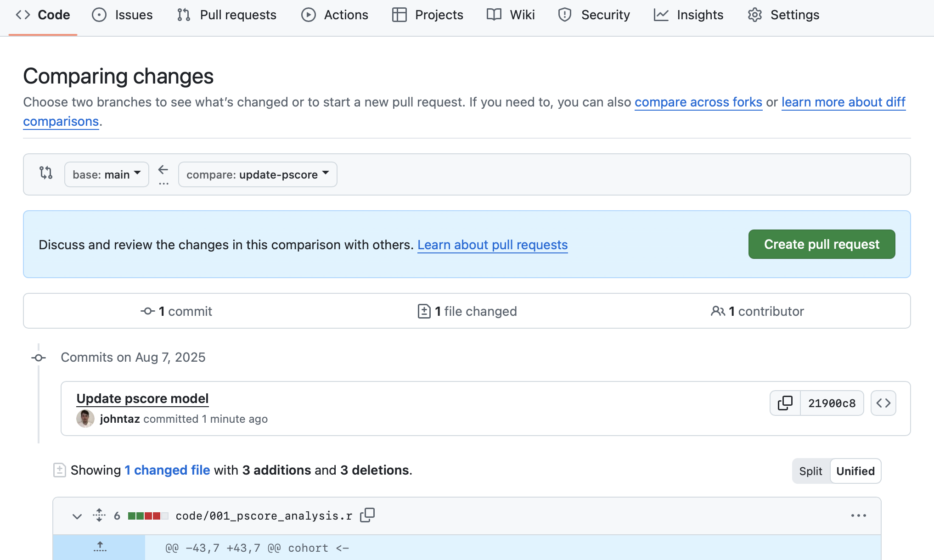Open the Update pscore model commit
This screenshot has width=934, height=560.
(142, 398)
